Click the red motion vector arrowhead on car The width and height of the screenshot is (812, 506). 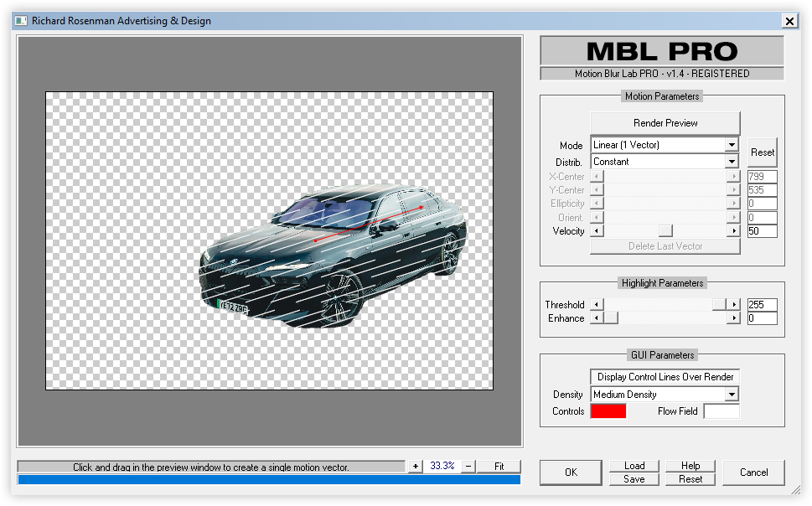[x=422, y=207]
